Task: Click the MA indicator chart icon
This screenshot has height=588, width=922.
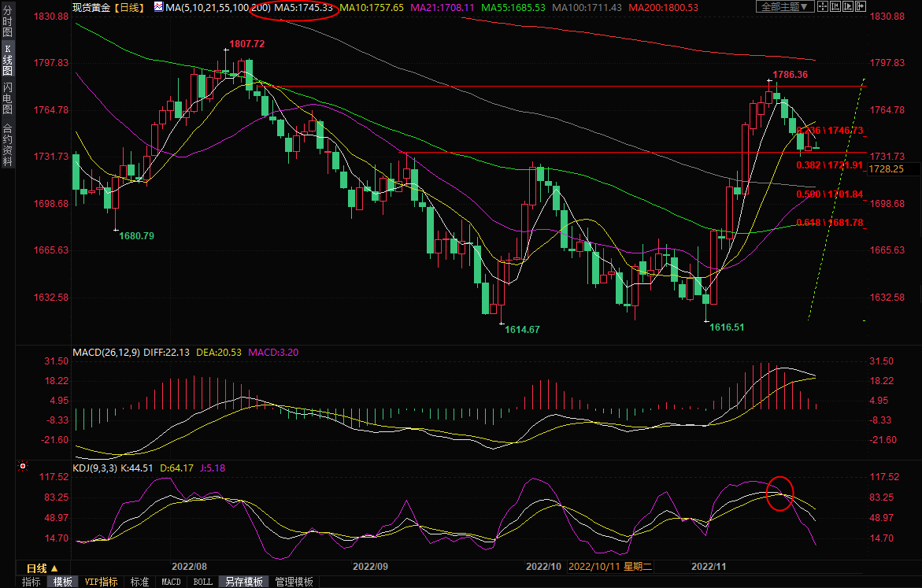Action: [158, 7]
